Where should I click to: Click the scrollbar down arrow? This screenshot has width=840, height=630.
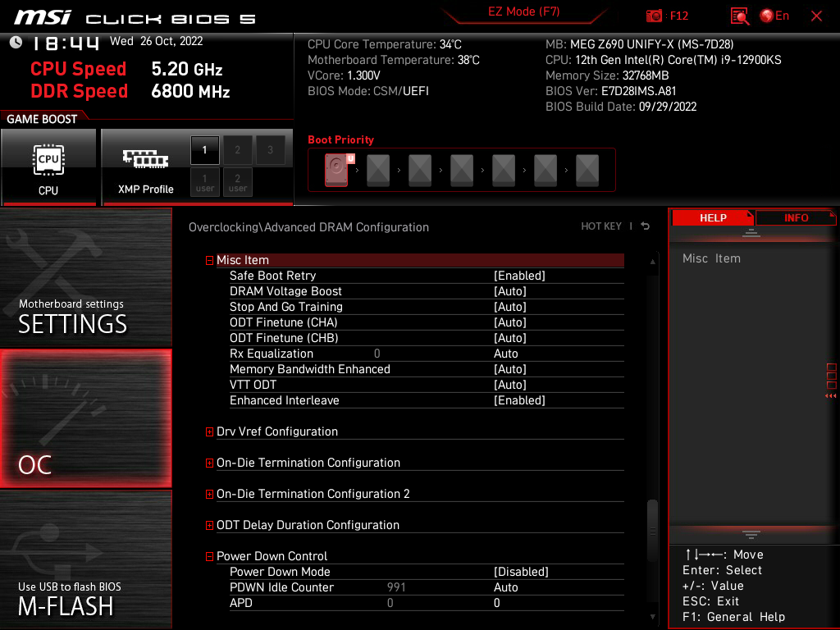click(x=652, y=617)
